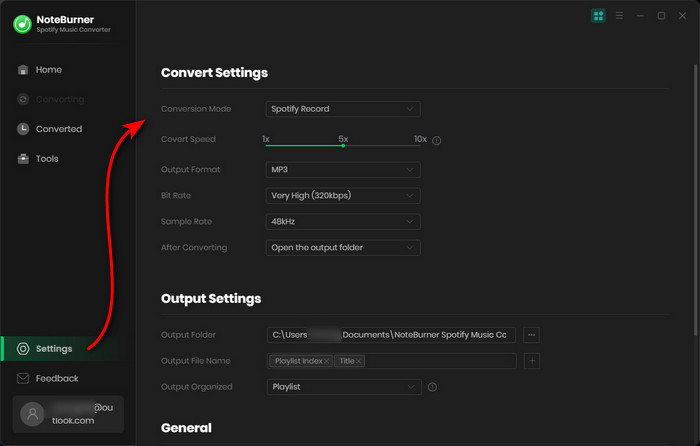
Task: Click info icon next to Output Organized
Action: (x=432, y=387)
